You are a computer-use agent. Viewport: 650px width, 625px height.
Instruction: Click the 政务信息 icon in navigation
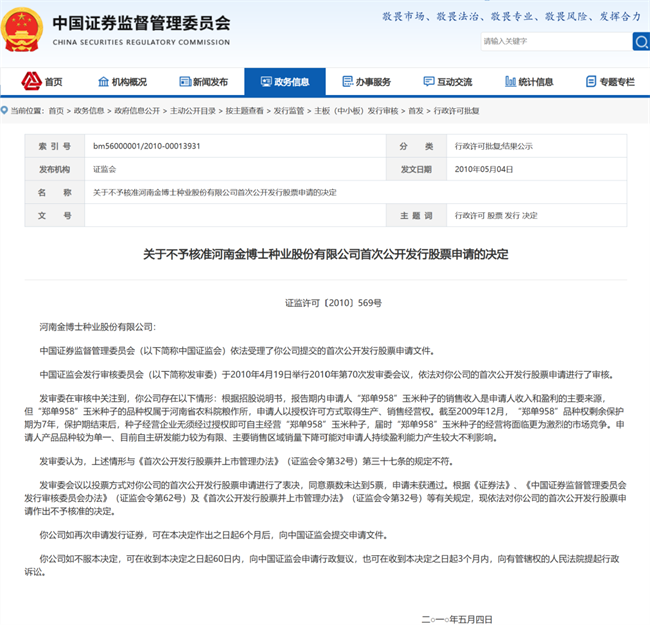pyautogui.click(x=266, y=82)
